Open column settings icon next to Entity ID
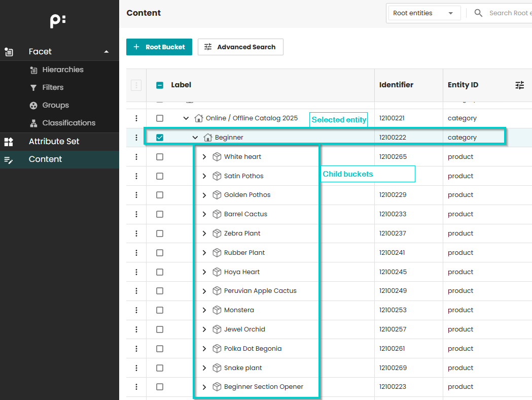The height and width of the screenshot is (400, 532). (520, 85)
